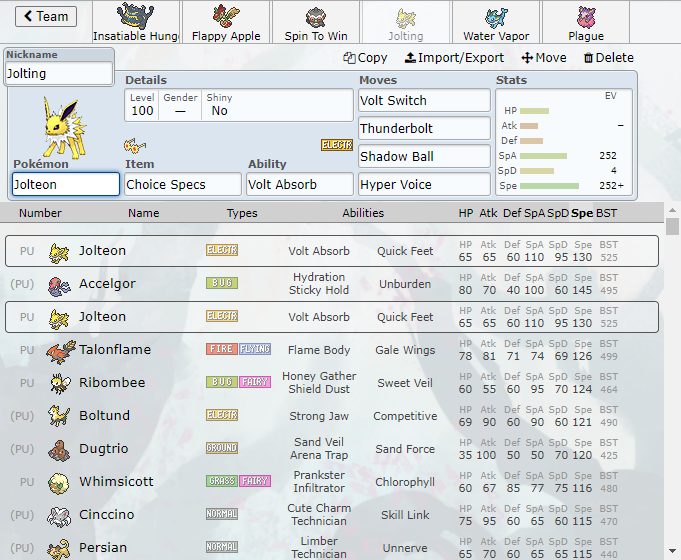Click Persian's sprite icon

(59, 550)
